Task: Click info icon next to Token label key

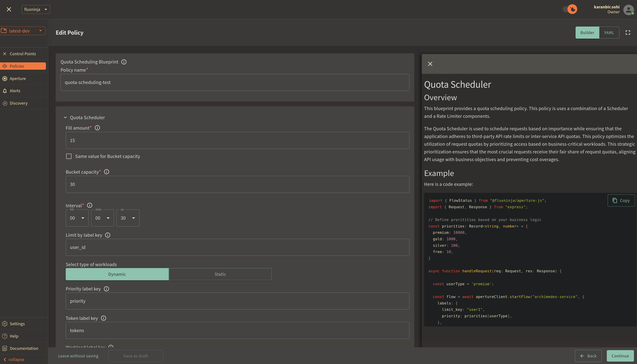Action: [104, 318]
